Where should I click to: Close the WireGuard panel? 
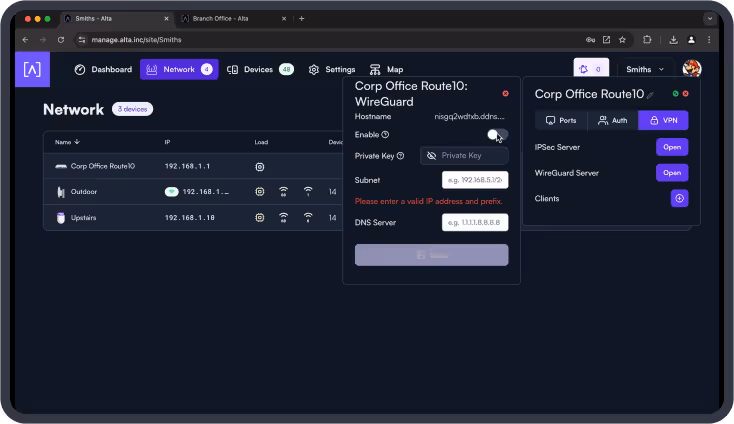(505, 94)
